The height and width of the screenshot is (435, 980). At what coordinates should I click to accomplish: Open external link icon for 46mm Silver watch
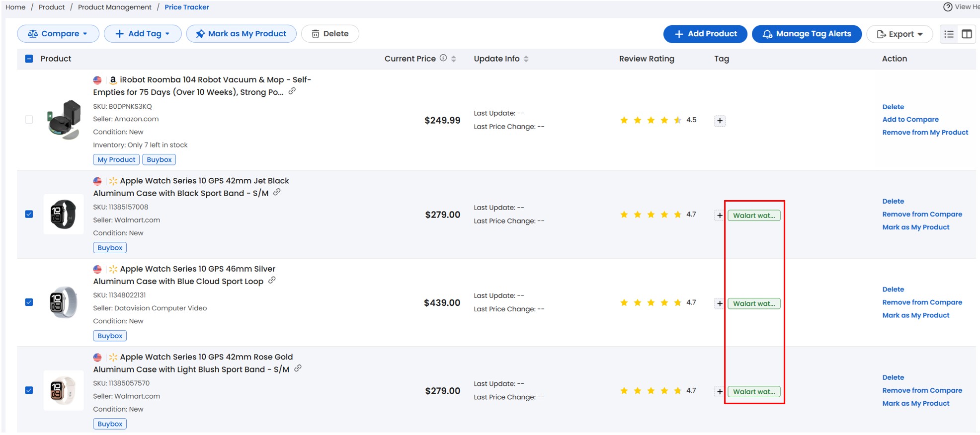(272, 281)
